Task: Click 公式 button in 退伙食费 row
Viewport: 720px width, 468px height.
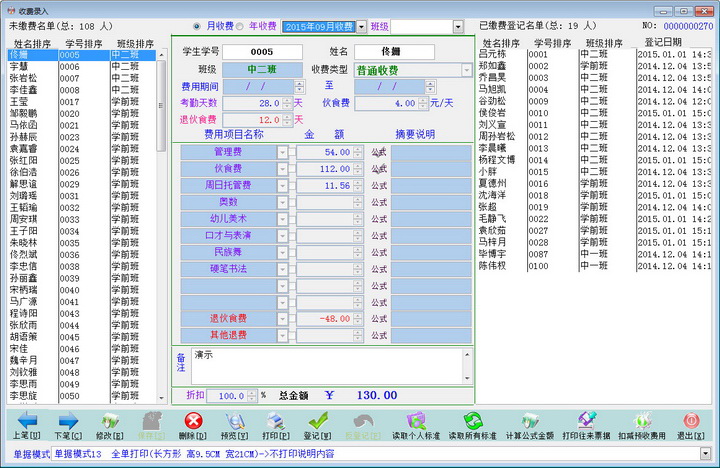Action: click(x=379, y=319)
